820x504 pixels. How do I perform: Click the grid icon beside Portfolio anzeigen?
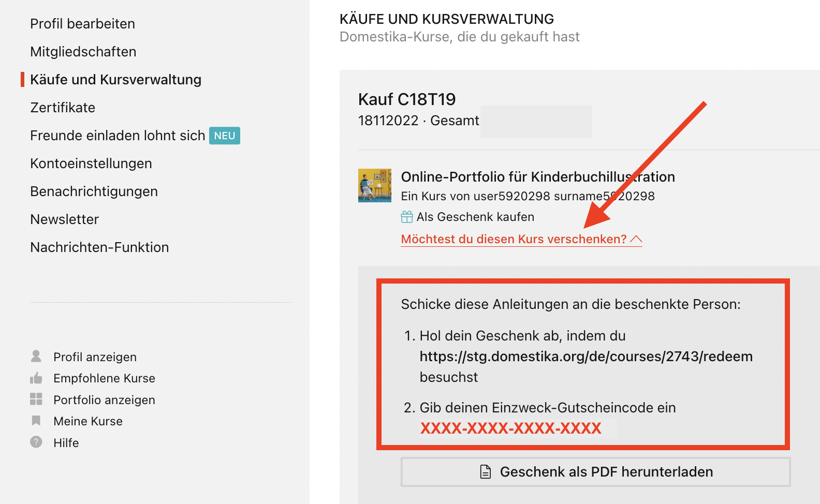(x=36, y=399)
